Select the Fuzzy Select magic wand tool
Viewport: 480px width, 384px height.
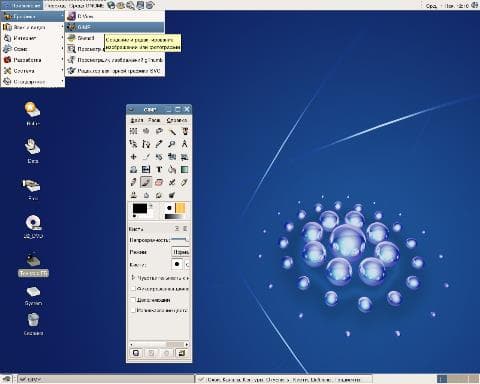[x=172, y=131]
